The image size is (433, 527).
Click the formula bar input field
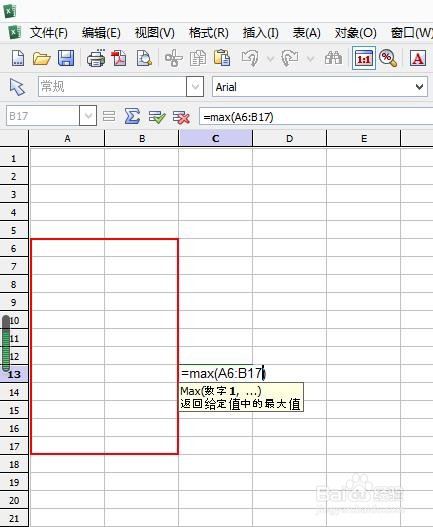(316, 117)
